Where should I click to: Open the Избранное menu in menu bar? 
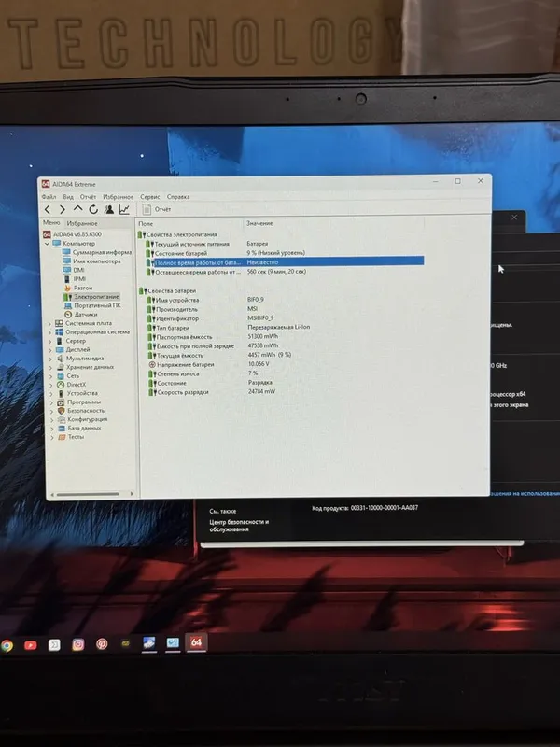click(x=119, y=196)
